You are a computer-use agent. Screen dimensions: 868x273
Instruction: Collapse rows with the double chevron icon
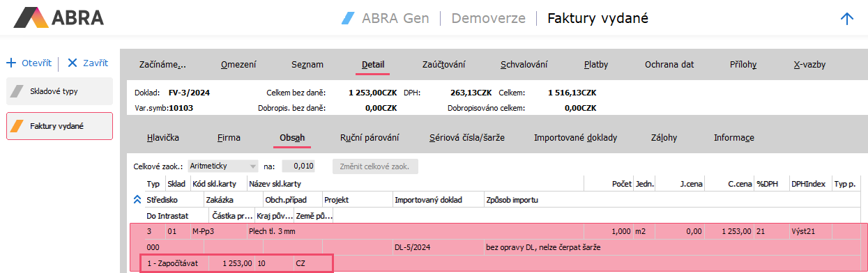point(137,200)
